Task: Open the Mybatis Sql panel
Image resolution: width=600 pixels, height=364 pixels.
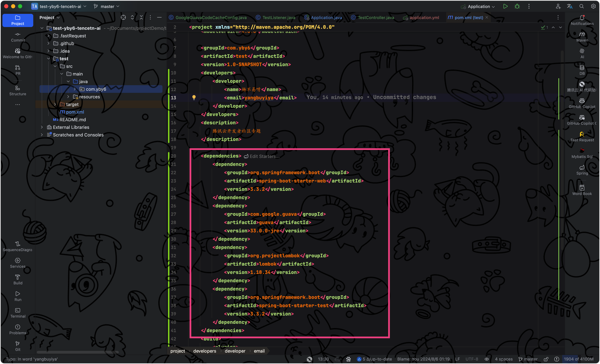Action: (582, 153)
